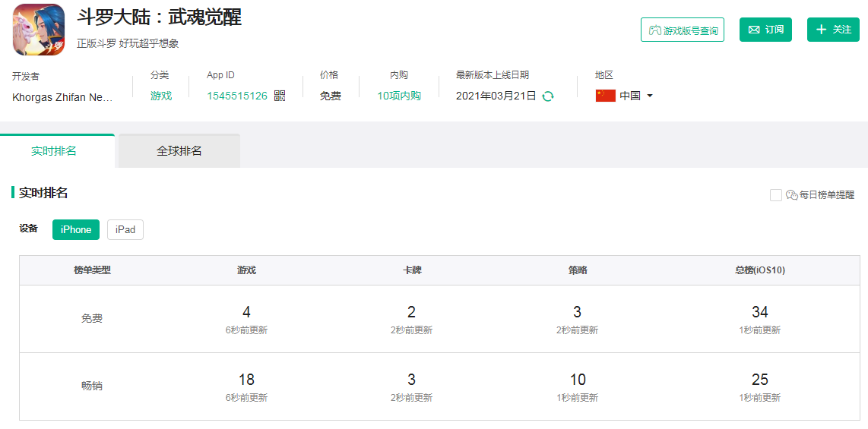Click the QR code icon beside App ID
Image resolution: width=868 pixels, height=429 pixels.
tap(280, 96)
